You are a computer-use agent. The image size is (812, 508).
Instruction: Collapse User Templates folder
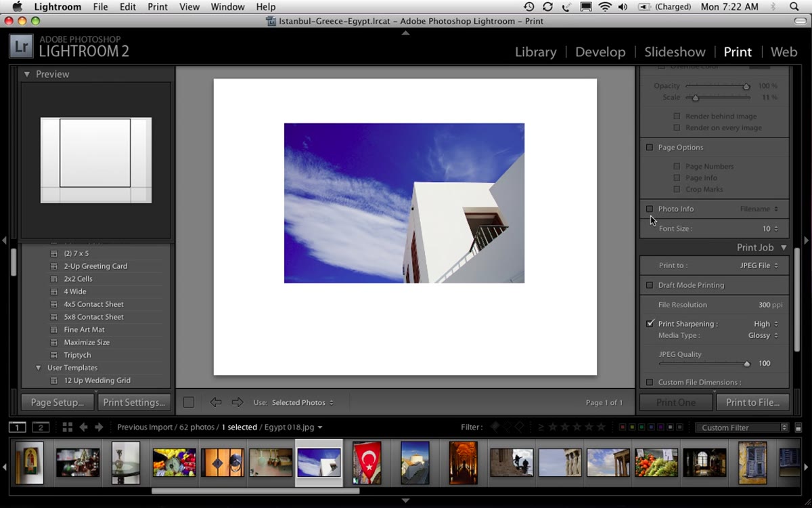coord(38,368)
